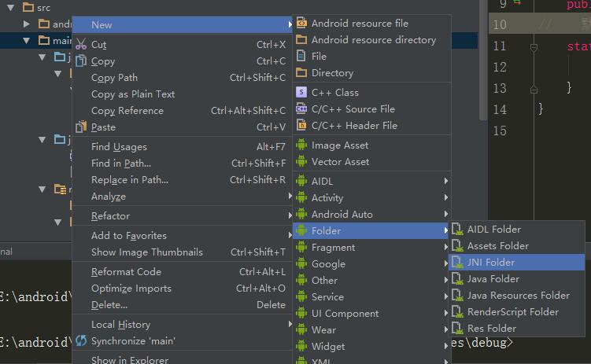Viewport: 591px width, 364px height.
Task: Select Reformat Code menu entry
Action: point(182,272)
